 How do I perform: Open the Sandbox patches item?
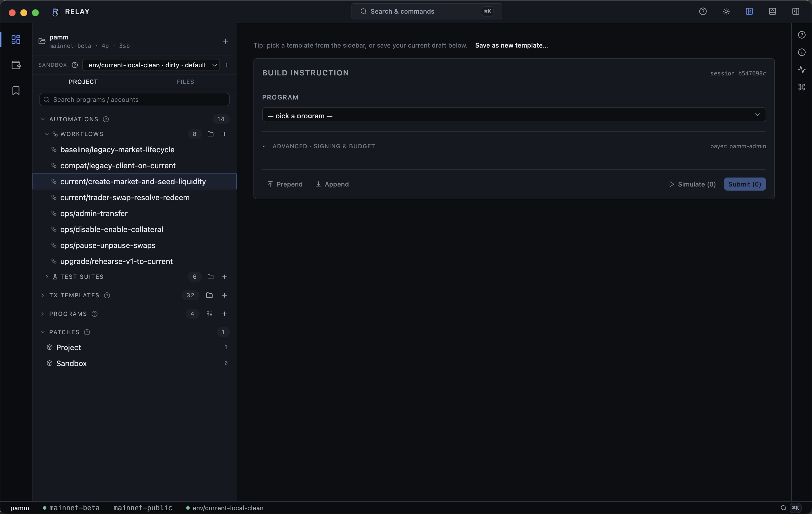click(x=135, y=363)
